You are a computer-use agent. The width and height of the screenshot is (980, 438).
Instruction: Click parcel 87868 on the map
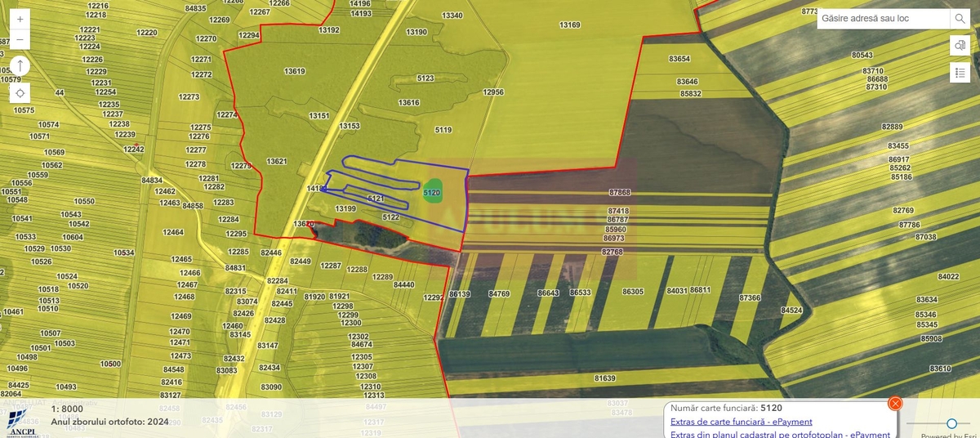pos(620,192)
